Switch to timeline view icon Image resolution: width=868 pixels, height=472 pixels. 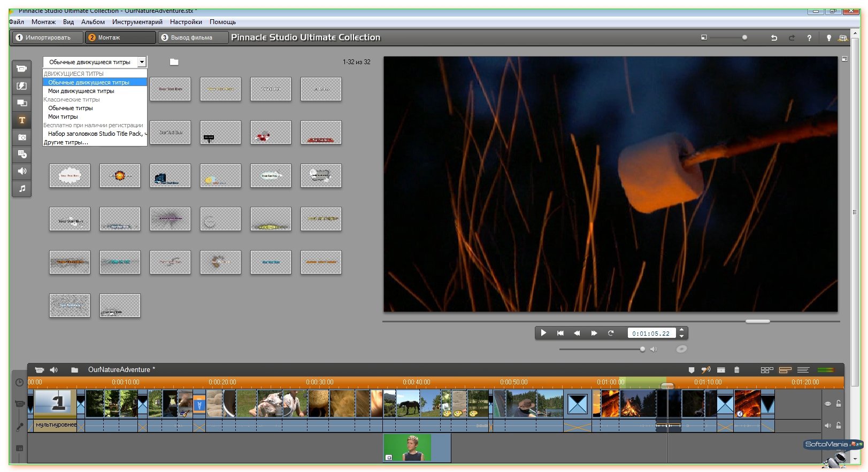[785, 370]
